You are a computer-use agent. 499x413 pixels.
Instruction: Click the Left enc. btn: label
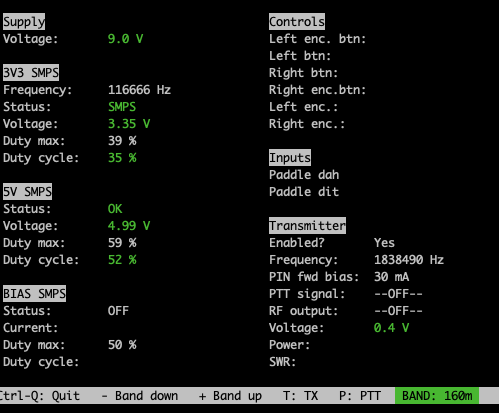pyautogui.click(x=318, y=39)
